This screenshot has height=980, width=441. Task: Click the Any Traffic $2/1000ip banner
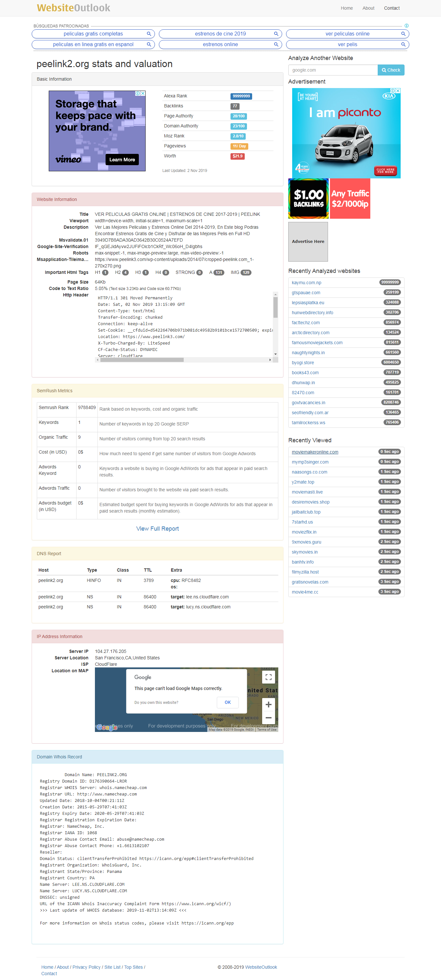pos(350,199)
